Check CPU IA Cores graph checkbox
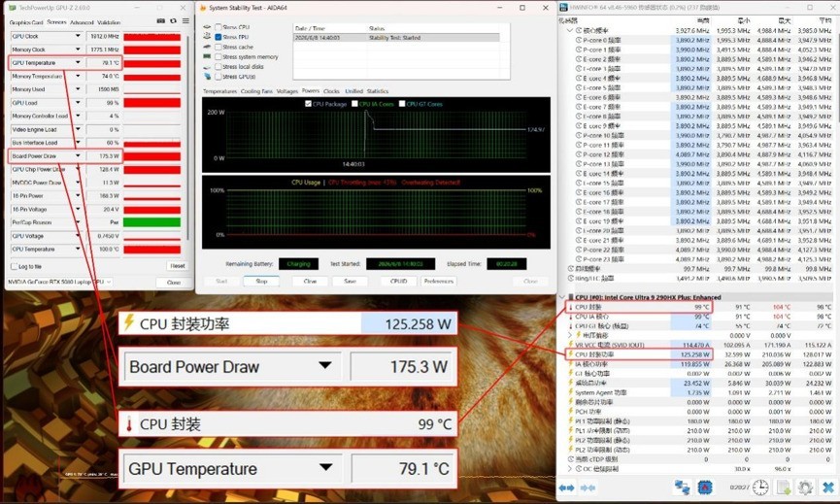 [354, 104]
